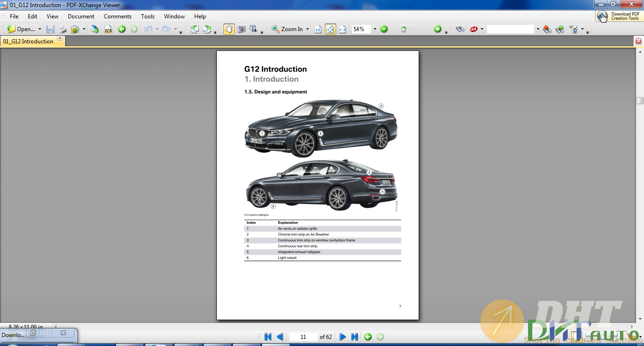Click the search options funnel icon
This screenshot has width=644, height=346.
coord(574,29)
